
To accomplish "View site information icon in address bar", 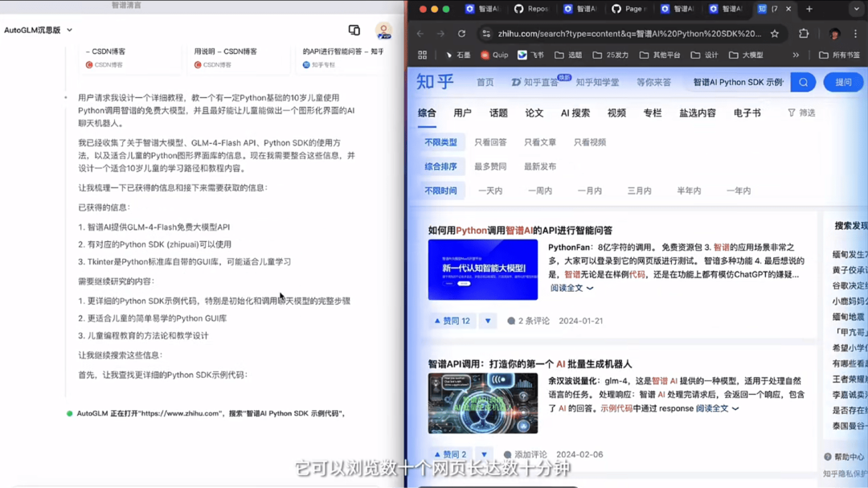I will coord(486,34).
